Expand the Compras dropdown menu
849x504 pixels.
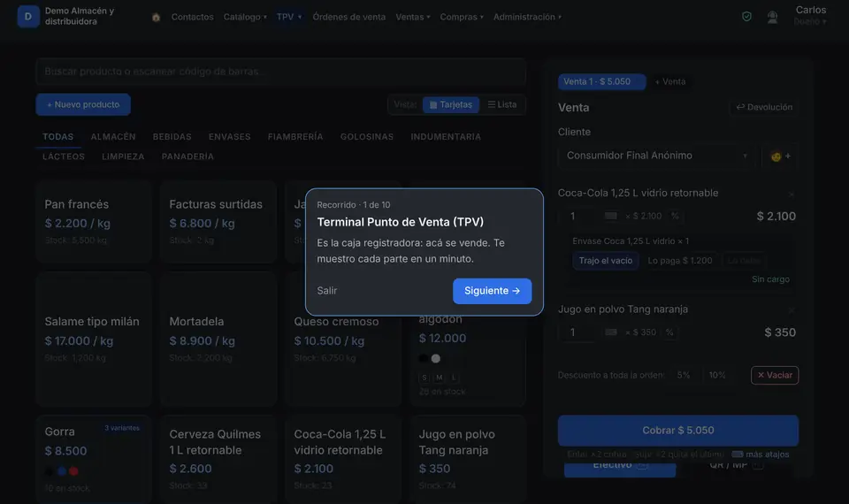462,17
